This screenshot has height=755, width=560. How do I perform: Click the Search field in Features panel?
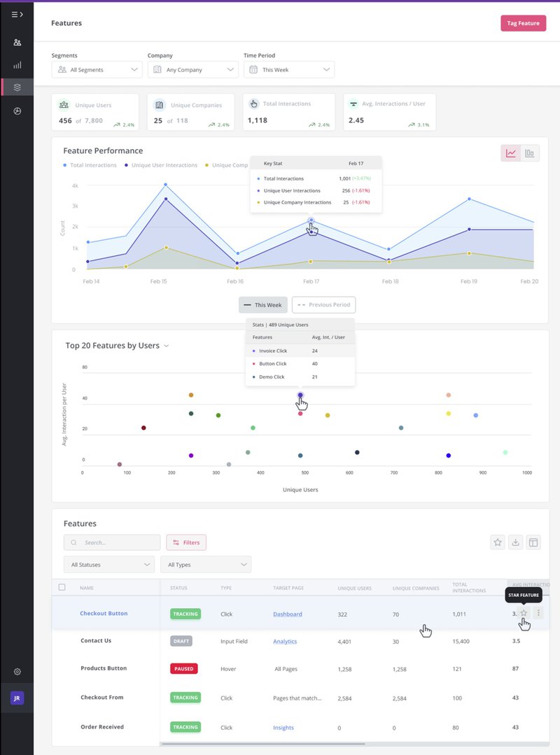coord(111,542)
